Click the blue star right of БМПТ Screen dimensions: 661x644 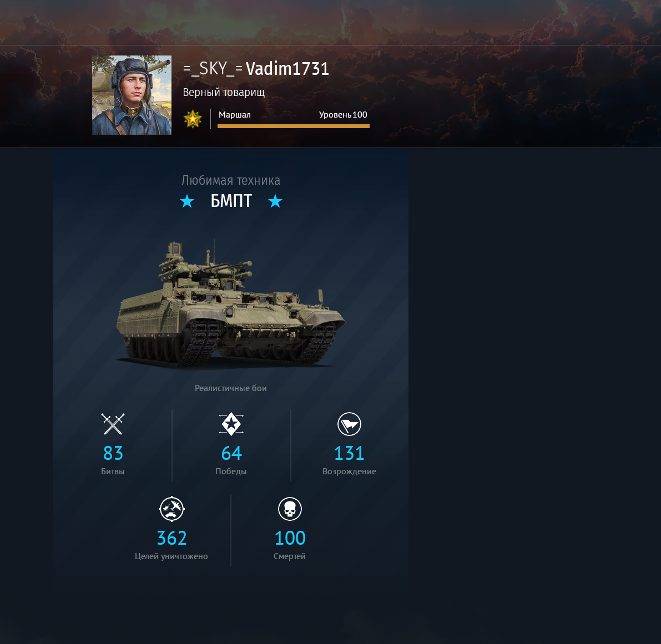coord(275,201)
